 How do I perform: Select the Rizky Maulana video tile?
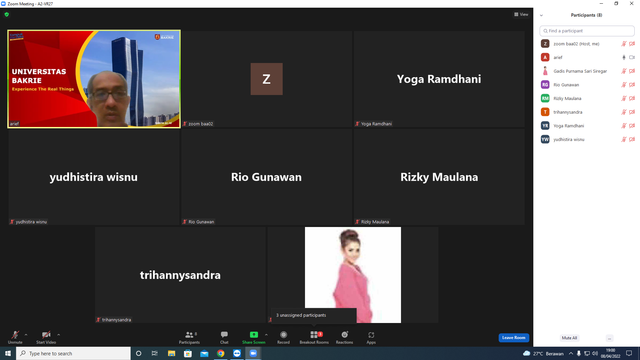tap(439, 177)
